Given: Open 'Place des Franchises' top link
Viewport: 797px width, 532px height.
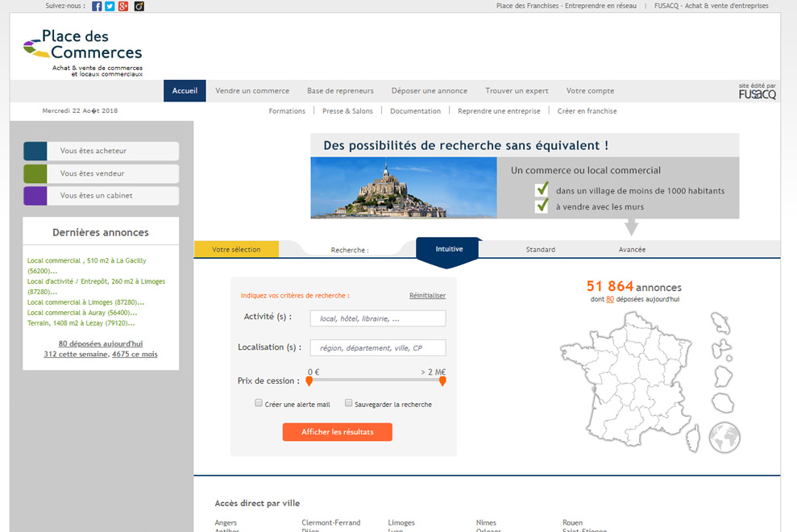Looking at the screenshot, I should [567, 6].
